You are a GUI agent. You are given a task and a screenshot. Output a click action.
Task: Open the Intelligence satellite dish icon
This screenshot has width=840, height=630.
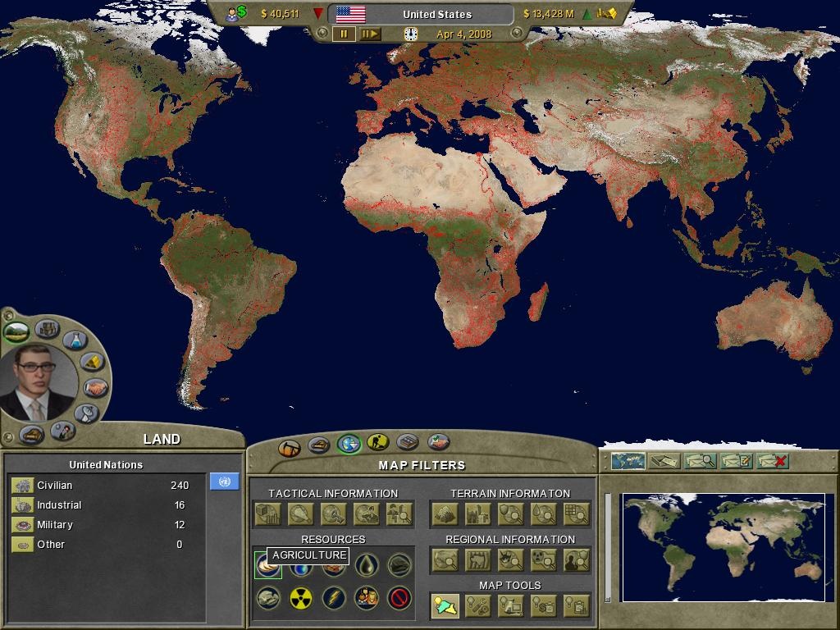point(86,413)
